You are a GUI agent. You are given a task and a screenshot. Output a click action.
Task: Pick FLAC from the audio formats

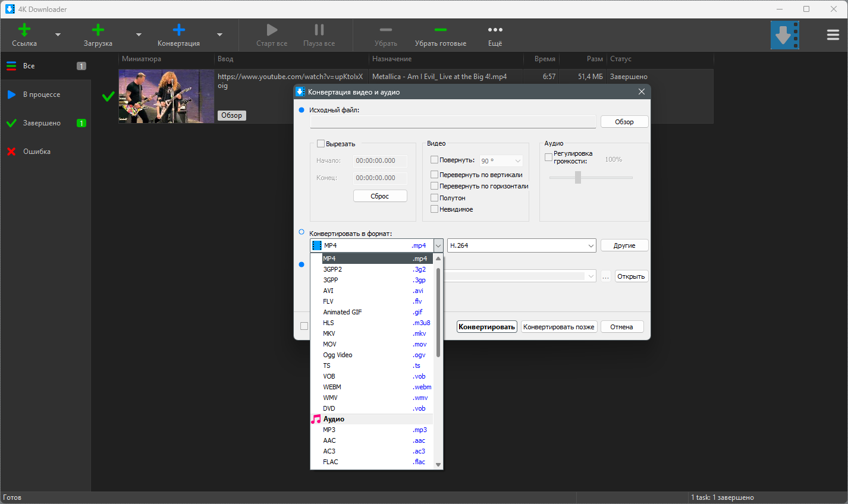tap(372, 462)
